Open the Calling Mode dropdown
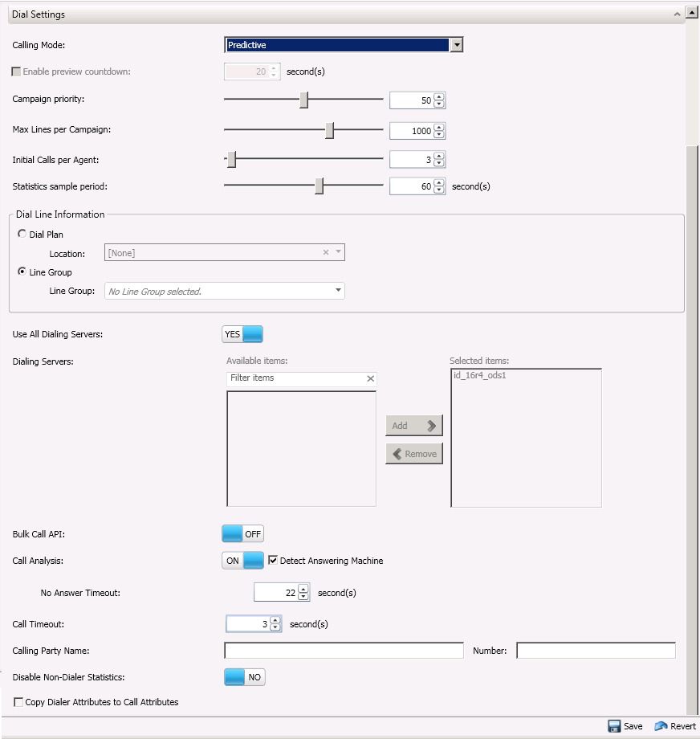Viewport: 700px width, 739px height. (456, 46)
